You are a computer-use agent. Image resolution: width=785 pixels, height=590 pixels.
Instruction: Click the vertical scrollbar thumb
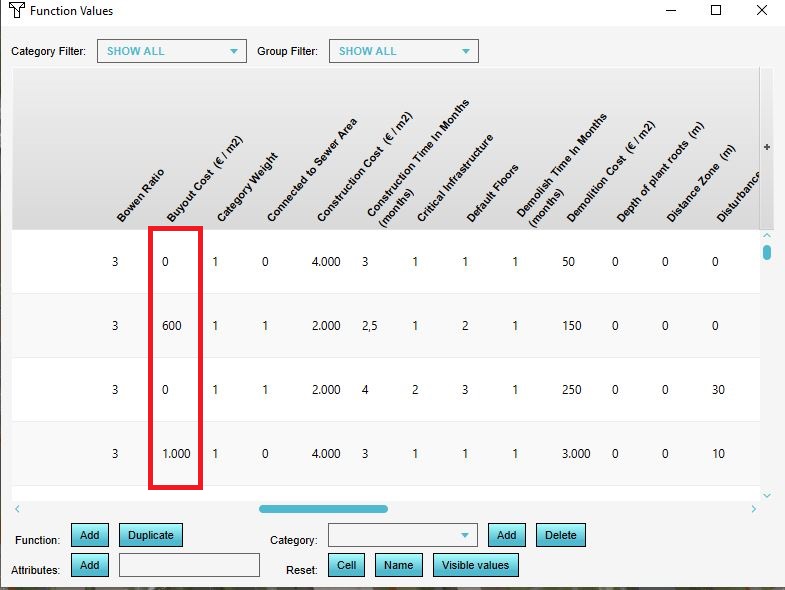pos(767,252)
